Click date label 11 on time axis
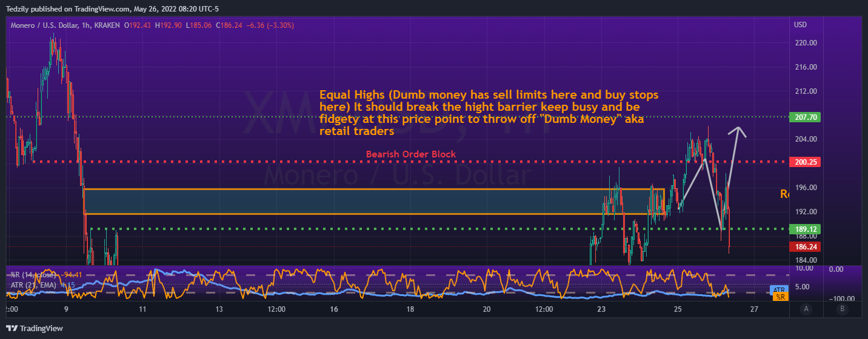The height and width of the screenshot is (339, 868). pos(142,309)
